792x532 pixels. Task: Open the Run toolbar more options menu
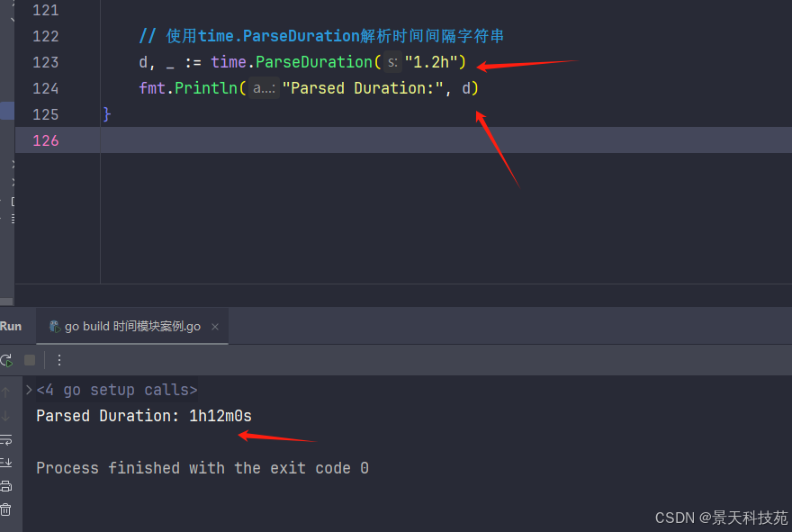coord(59,360)
